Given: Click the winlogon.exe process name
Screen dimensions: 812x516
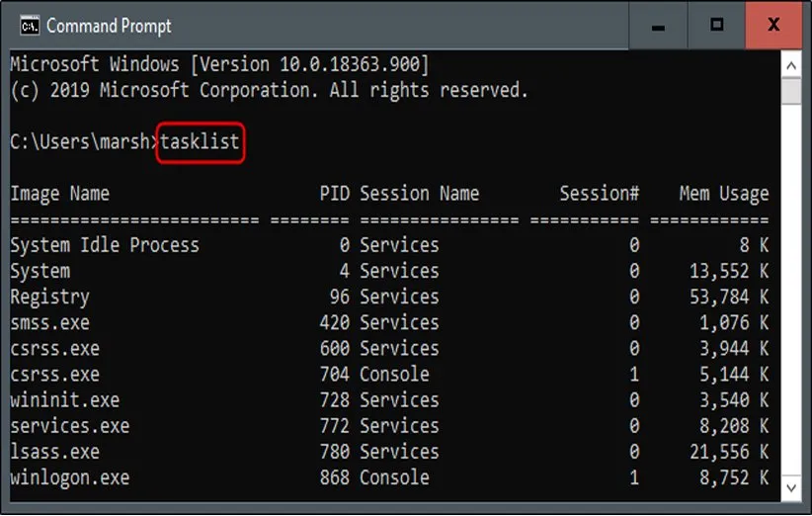Looking at the screenshot, I should point(69,477).
